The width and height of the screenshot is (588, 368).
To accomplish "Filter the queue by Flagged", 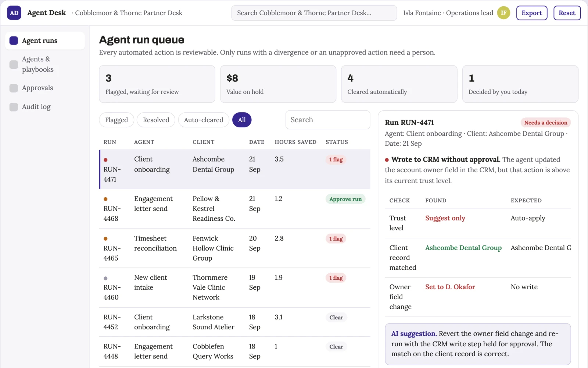I will (x=116, y=120).
